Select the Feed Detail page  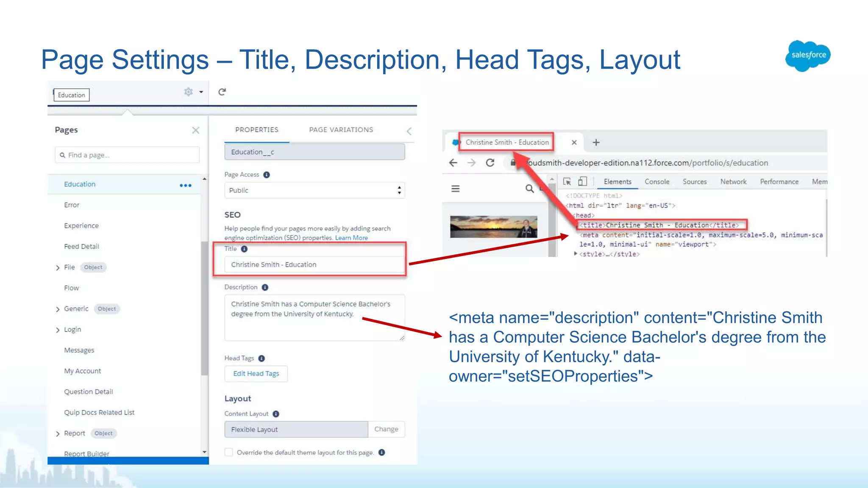click(x=81, y=247)
